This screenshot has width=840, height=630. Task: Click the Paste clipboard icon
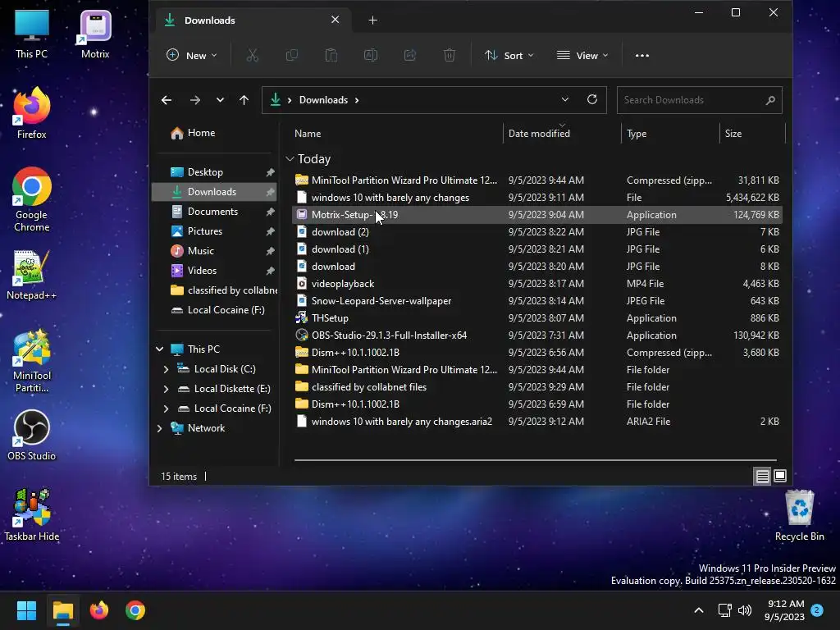click(x=331, y=55)
